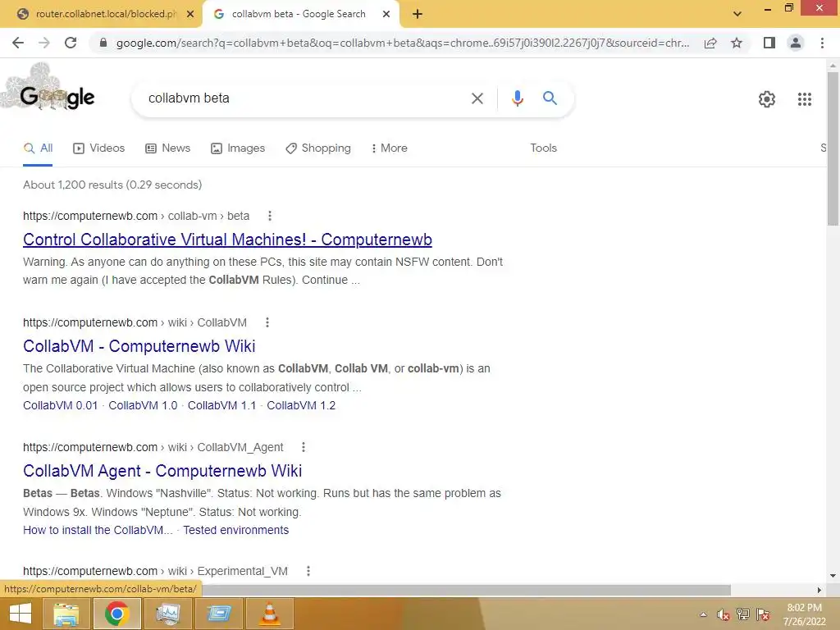Open File Explorer from the taskbar
The width and height of the screenshot is (840, 630).
(66, 614)
